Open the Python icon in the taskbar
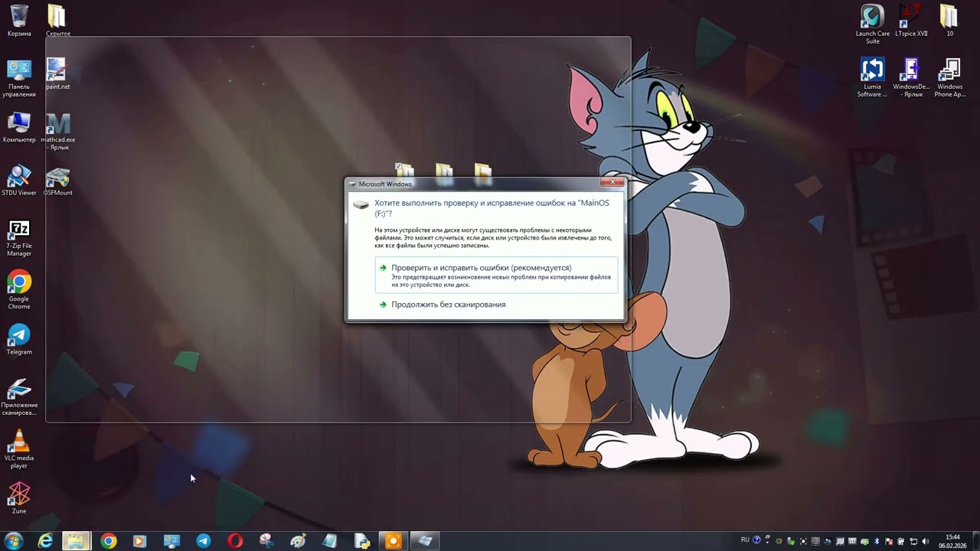Viewport: 980px width, 551px height. (x=361, y=541)
